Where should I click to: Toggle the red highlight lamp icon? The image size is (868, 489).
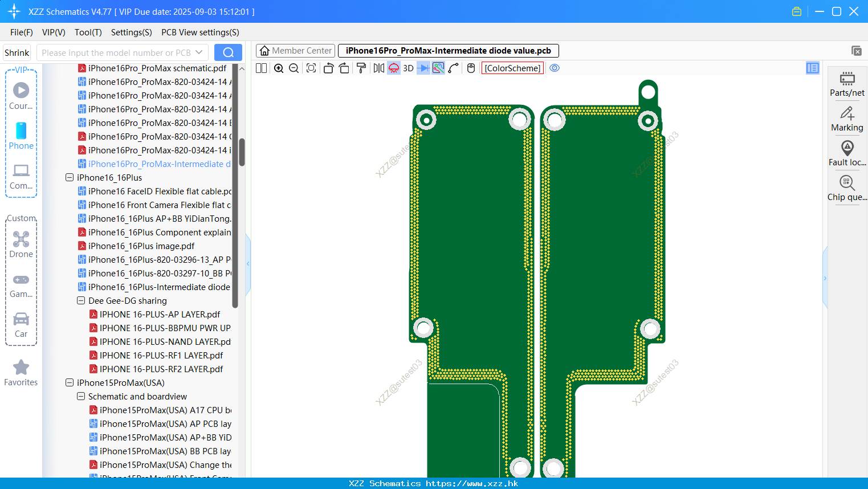pos(394,68)
